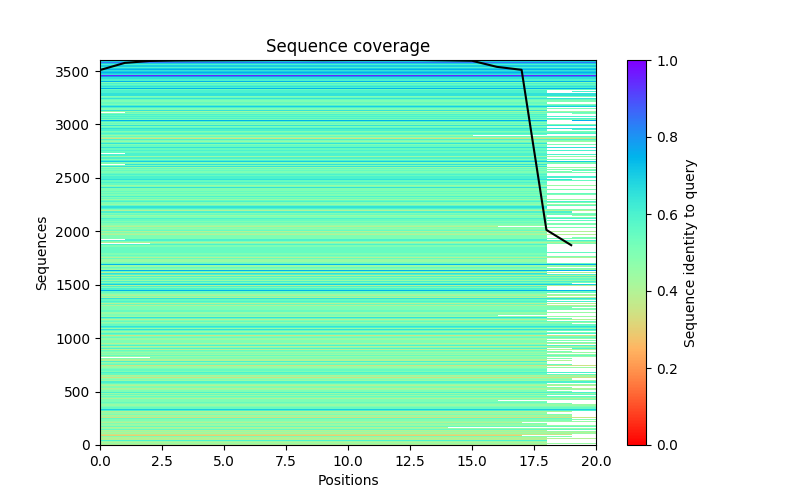The width and height of the screenshot is (800, 500).
Task: Pick the red bottom of the colorbar
Action: (637, 441)
